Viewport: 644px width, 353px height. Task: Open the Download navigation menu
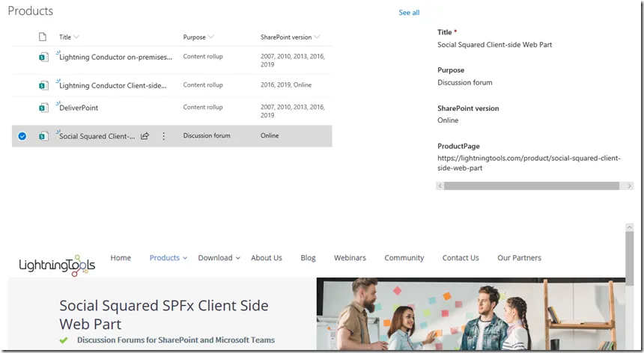[219, 258]
